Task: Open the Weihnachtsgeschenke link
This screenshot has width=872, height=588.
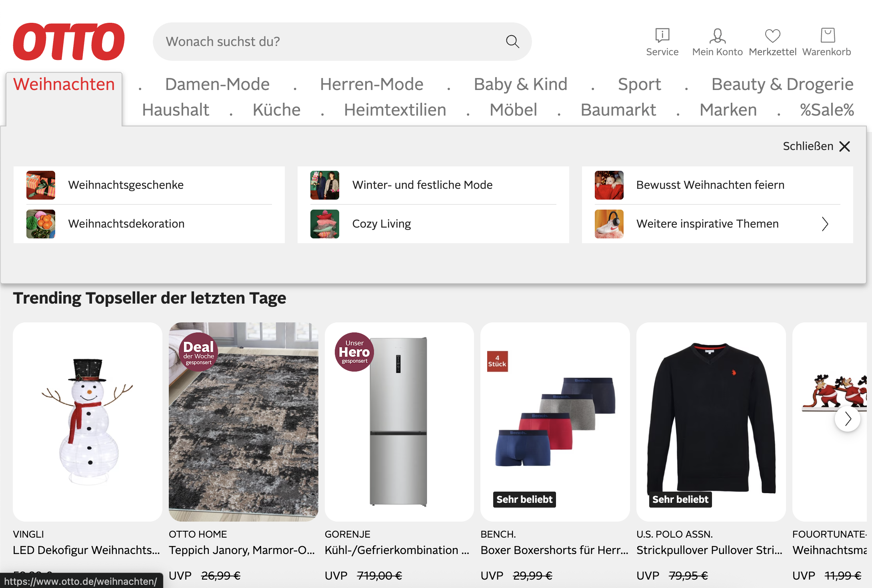Action: (126, 185)
